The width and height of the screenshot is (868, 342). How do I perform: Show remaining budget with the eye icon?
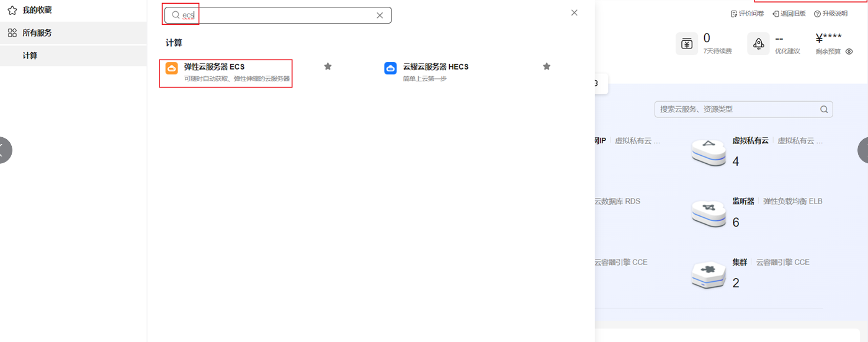pos(849,52)
